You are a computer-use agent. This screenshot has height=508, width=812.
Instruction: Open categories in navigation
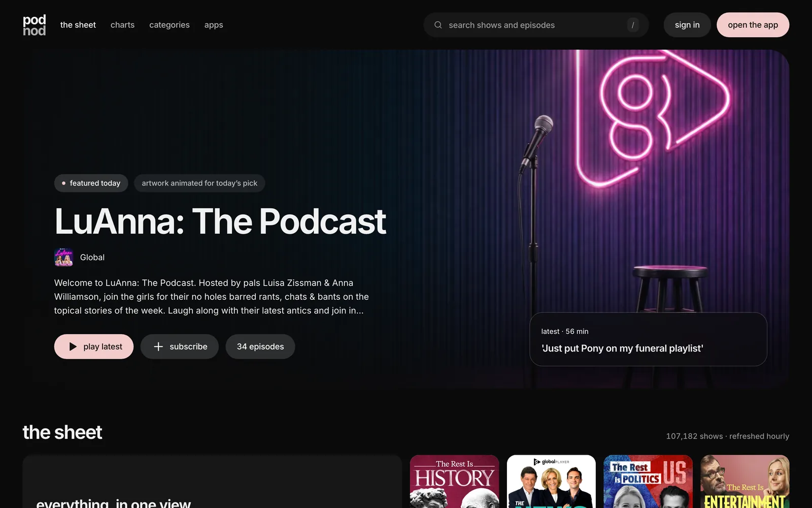(170, 25)
